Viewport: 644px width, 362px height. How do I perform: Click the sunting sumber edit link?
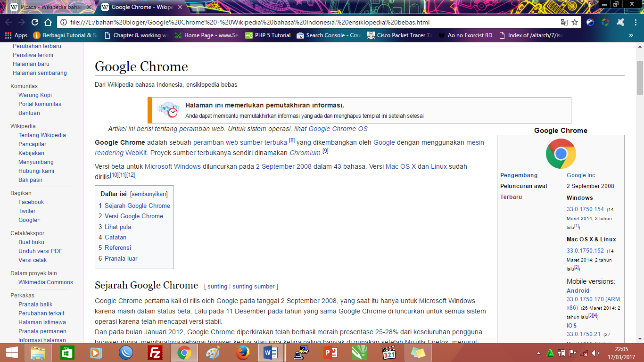pos(254,286)
